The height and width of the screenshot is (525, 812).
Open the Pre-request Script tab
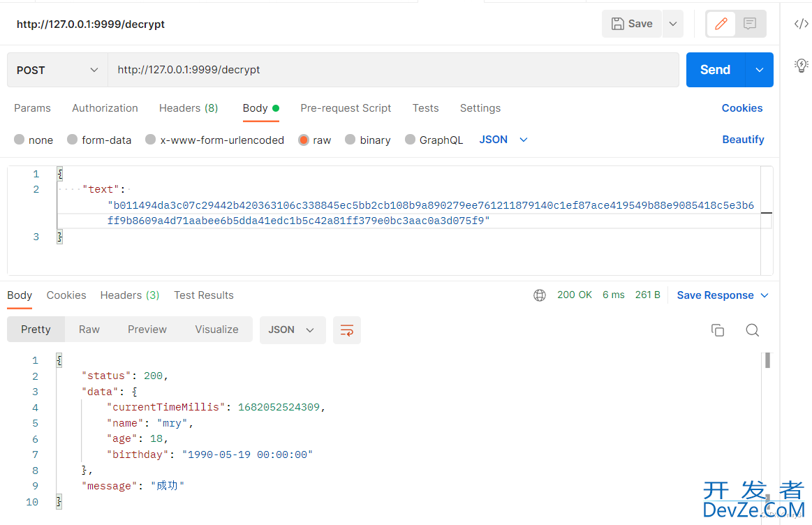point(346,108)
